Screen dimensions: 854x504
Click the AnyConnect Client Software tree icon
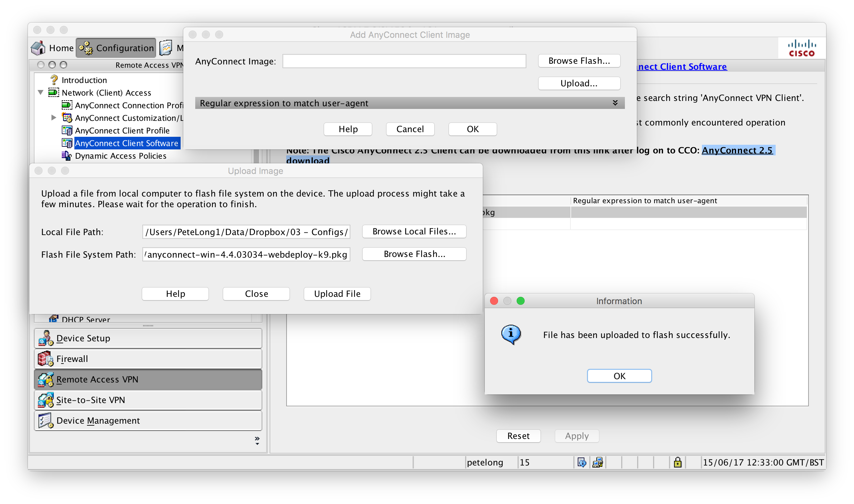67,143
